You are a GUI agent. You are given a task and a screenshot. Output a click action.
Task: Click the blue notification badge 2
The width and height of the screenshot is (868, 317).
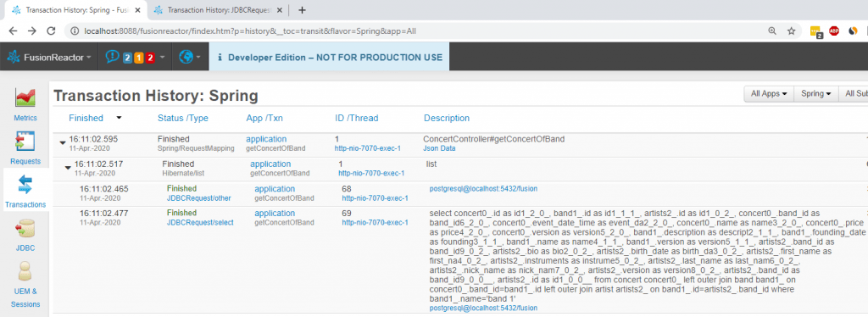point(127,58)
